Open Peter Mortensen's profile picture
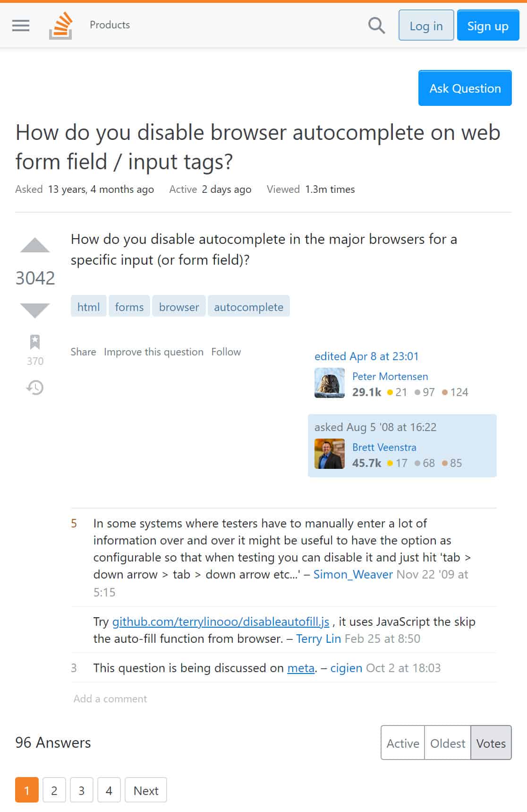Screen dimensions: 527x812 tap(329, 383)
